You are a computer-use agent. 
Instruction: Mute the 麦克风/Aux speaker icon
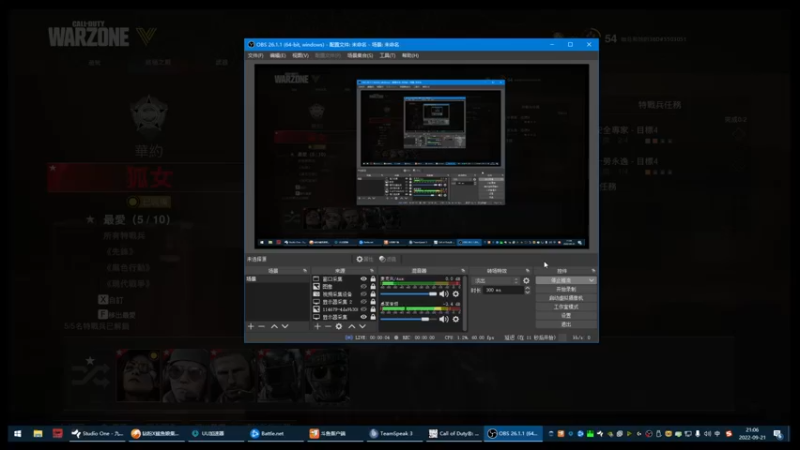[x=444, y=294]
